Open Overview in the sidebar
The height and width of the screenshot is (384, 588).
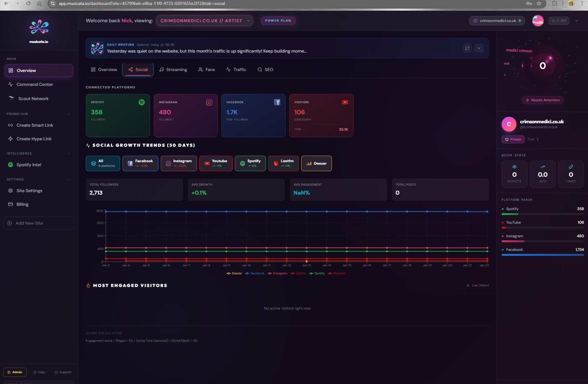(x=39, y=70)
